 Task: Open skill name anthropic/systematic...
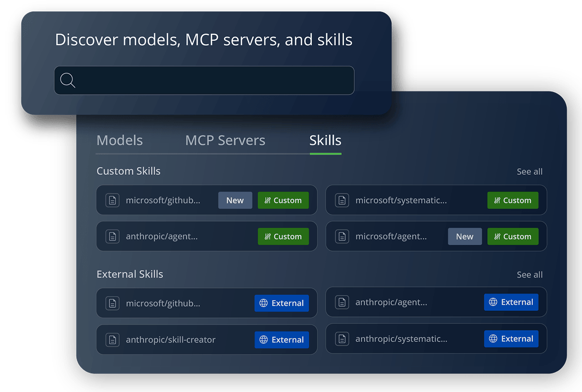(401, 339)
